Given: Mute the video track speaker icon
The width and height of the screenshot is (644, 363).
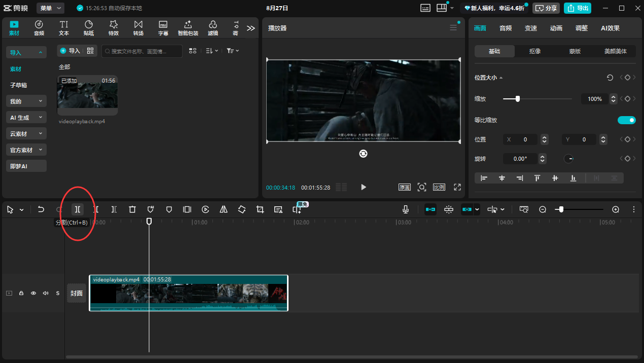Looking at the screenshot, I should (x=46, y=293).
